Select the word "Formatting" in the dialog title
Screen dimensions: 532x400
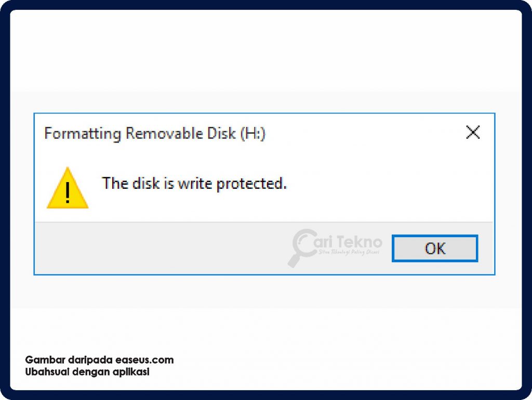pos(74,134)
